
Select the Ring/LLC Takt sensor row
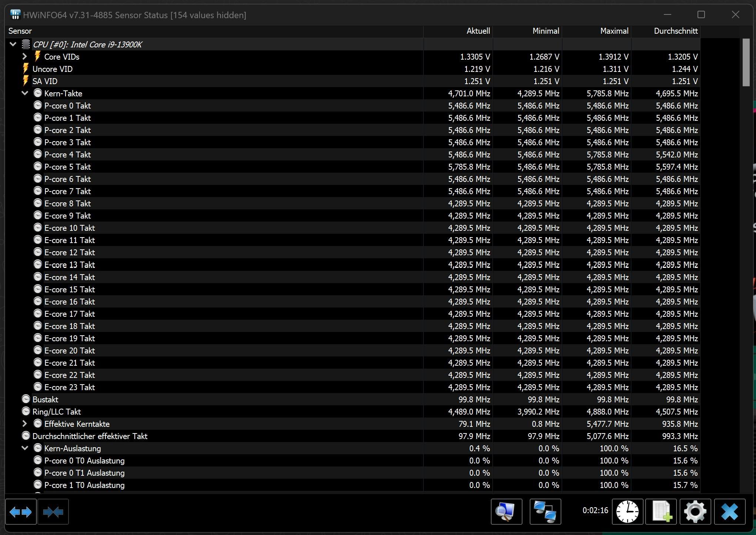56,412
